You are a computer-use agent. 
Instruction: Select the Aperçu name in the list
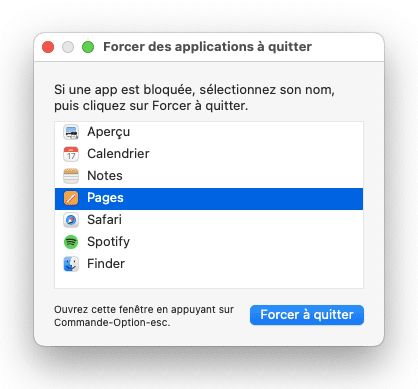109,132
